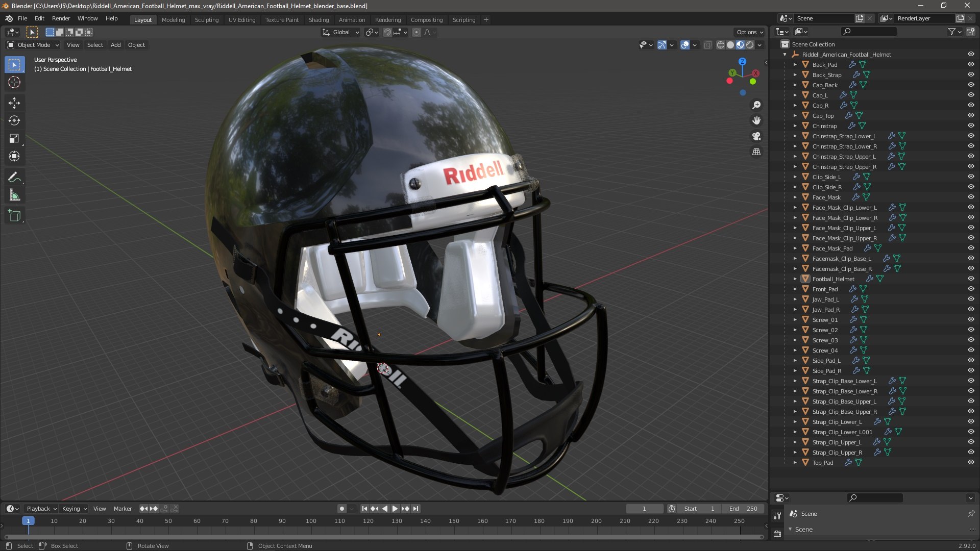Open outliner filter funnel icon
Viewport: 980px width, 551px height.
click(x=952, y=32)
